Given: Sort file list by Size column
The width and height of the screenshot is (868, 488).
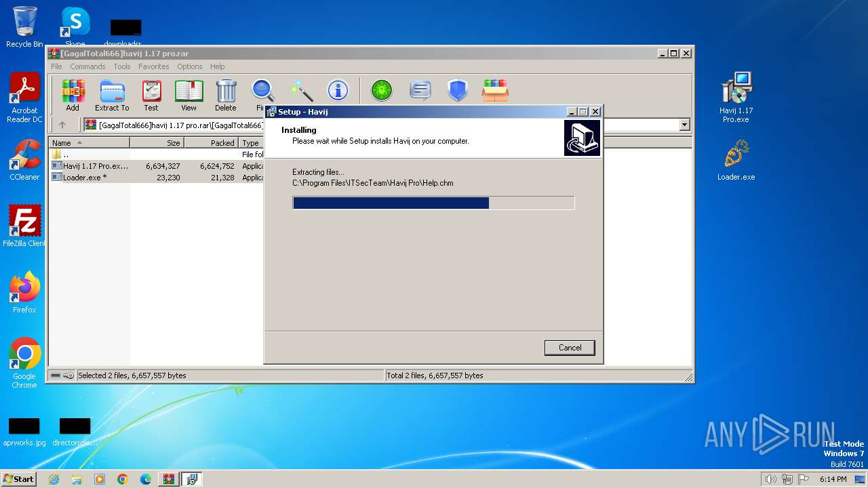Looking at the screenshot, I should point(157,143).
